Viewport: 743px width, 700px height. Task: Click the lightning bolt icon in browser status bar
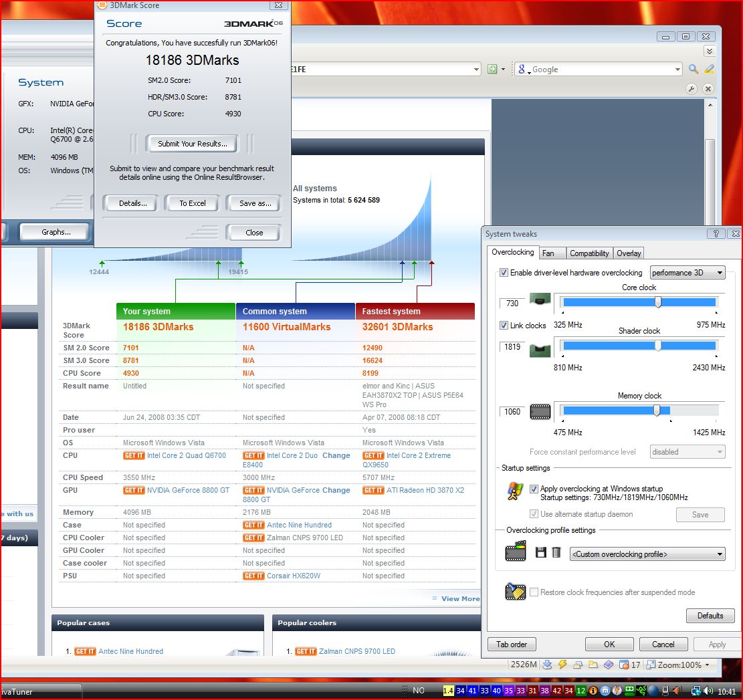562,665
